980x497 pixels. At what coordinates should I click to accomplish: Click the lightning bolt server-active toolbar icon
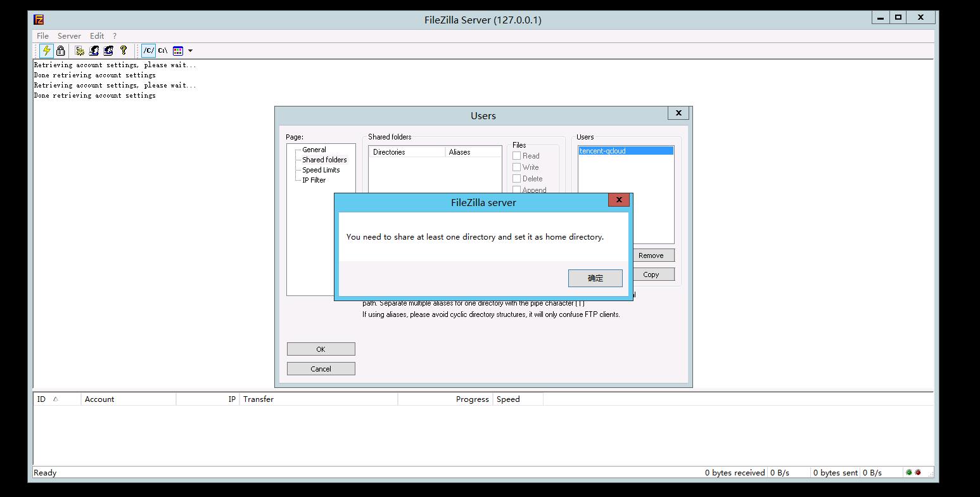[46, 51]
